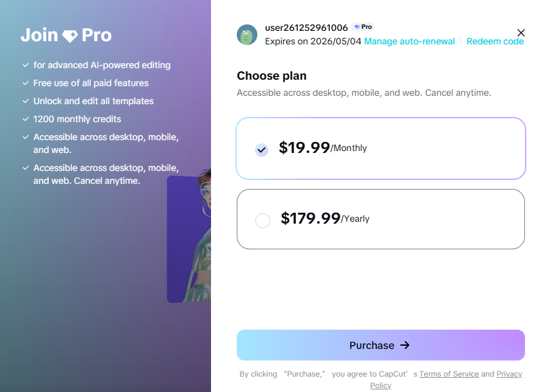Click the checkmark beside "Unlock and edit all templates"
543x392 pixels.
[26, 101]
